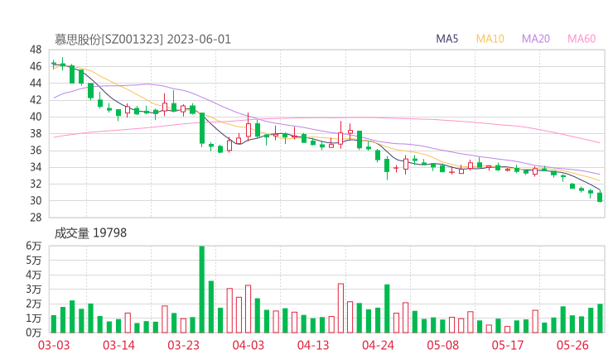This screenshot has height=364, width=613.
Task: Click the 1万 volume axis label
Action: (x=34, y=318)
